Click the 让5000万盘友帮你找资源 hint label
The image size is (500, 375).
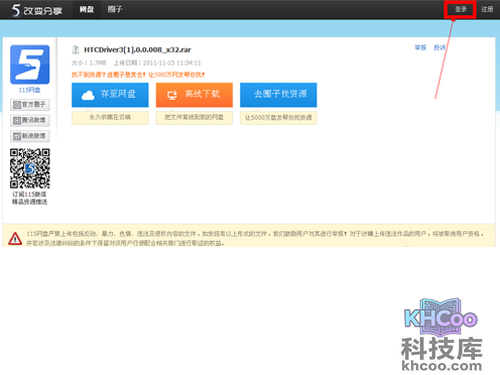pyautogui.click(x=278, y=117)
